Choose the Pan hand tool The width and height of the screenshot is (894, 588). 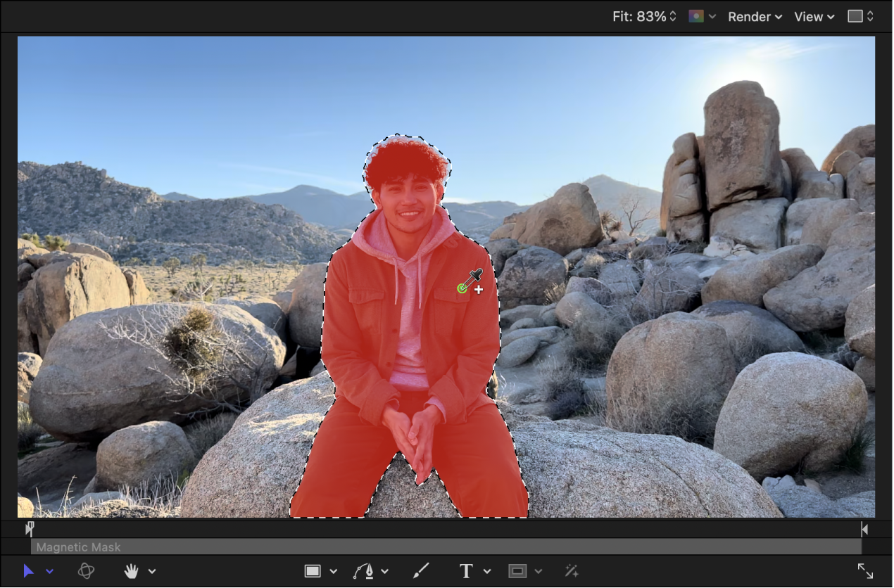131,570
